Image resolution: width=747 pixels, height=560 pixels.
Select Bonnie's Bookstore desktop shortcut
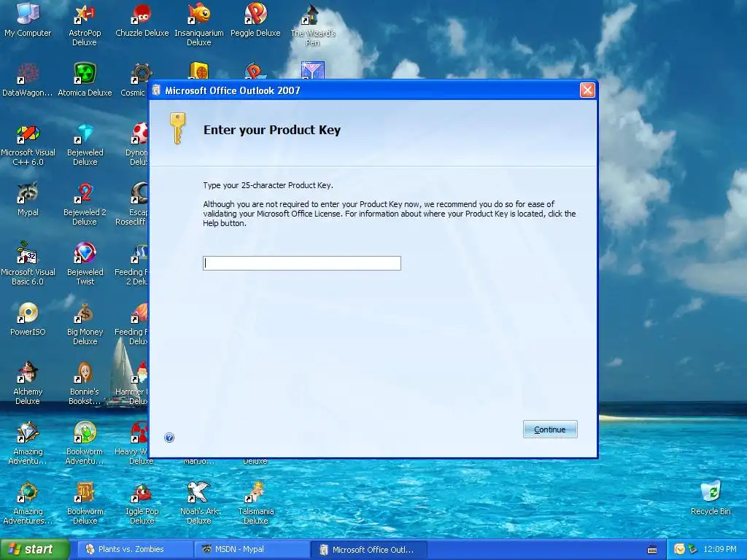point(85,384)
